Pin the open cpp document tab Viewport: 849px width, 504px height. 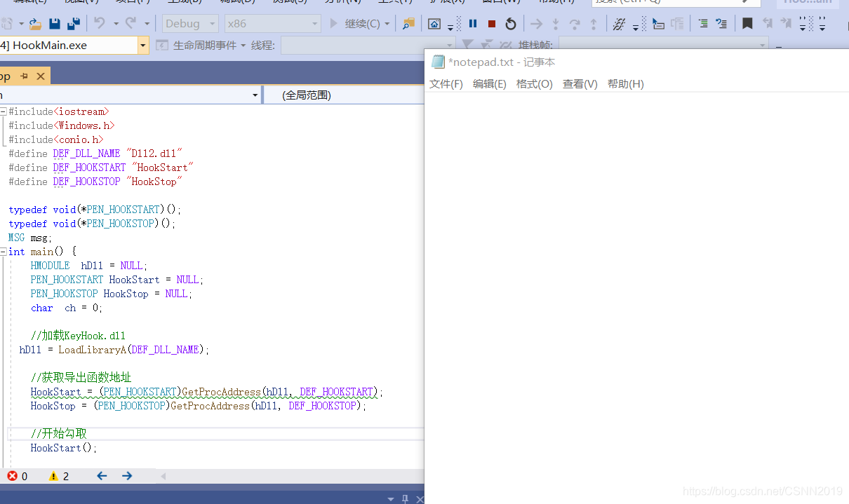tap(24, 76)
